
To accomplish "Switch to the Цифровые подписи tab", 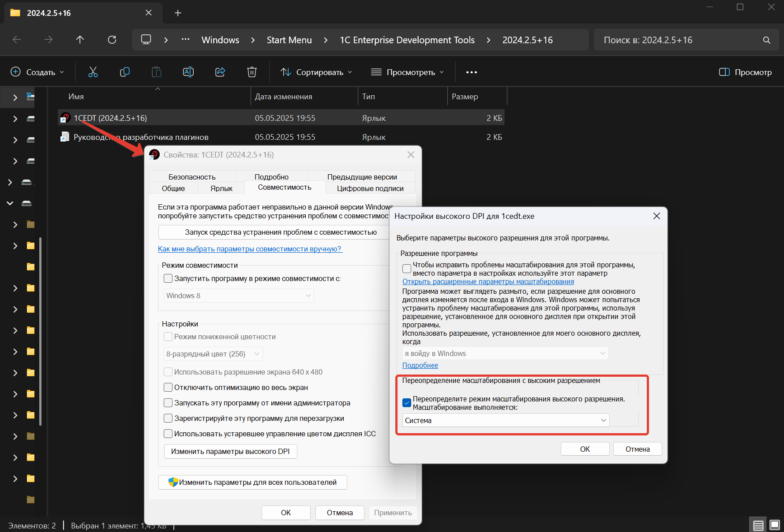I will click(x=370, y=188).
